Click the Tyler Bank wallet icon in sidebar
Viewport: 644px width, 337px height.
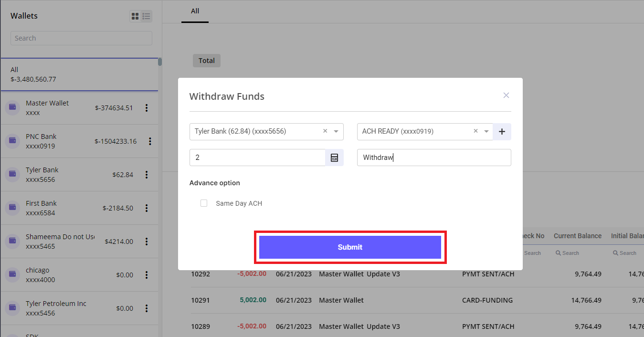[12, 175]
